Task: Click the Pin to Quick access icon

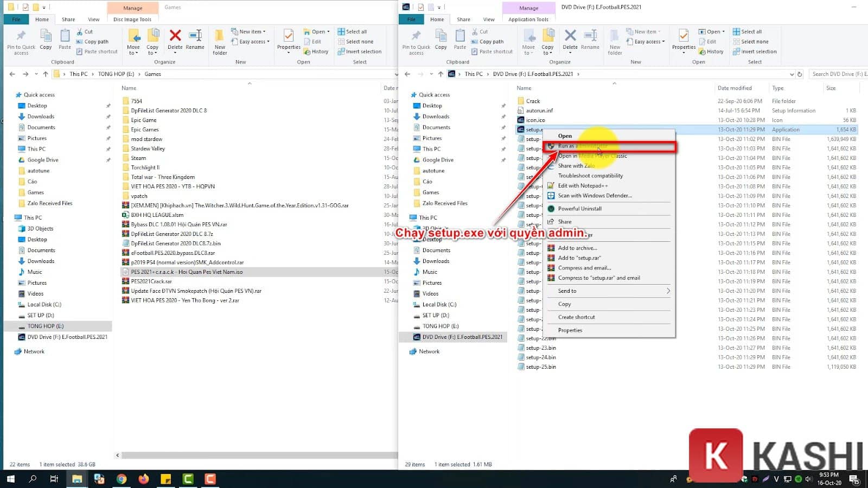Action: 416,42
